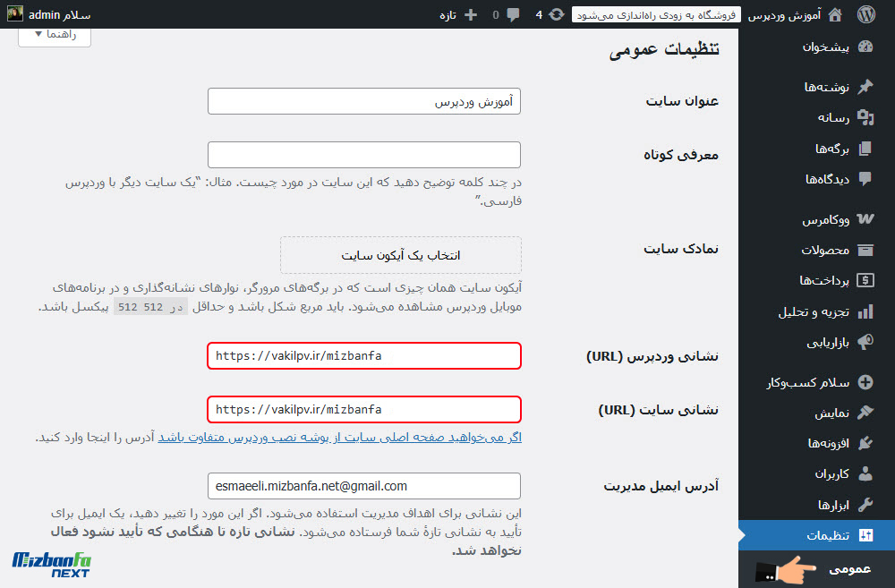Image resolution: width=895 pixels, height=588 pixels.
Task: Click the 'انتخاب یک آیکون سایت' button
Action: (x=400, y=255)
